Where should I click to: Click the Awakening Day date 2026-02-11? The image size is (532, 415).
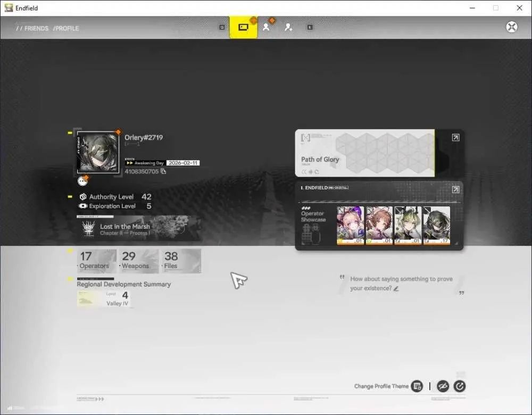[x=183, y=163]
